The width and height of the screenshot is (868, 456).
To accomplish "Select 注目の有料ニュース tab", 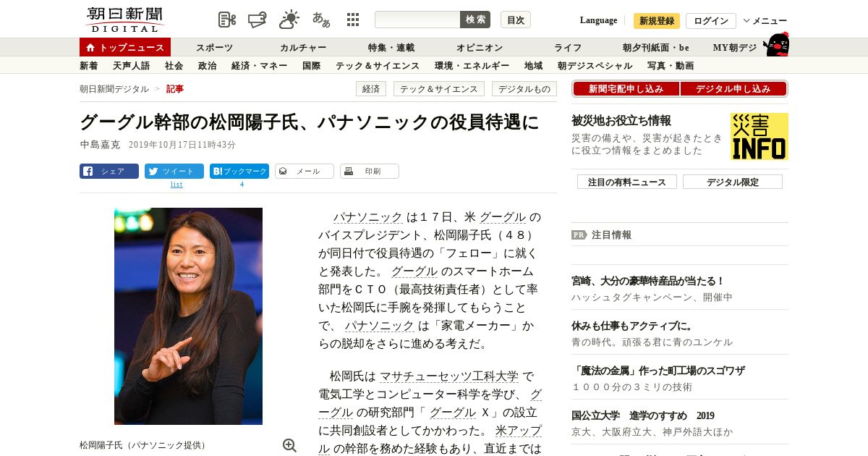I will click(627, 182).
